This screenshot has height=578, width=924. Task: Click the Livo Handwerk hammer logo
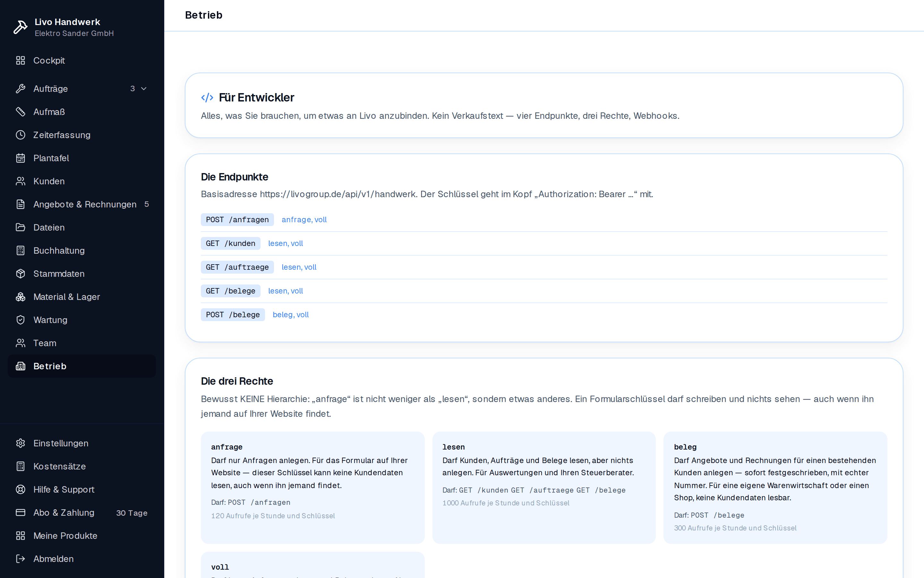[x=21, y=27]
